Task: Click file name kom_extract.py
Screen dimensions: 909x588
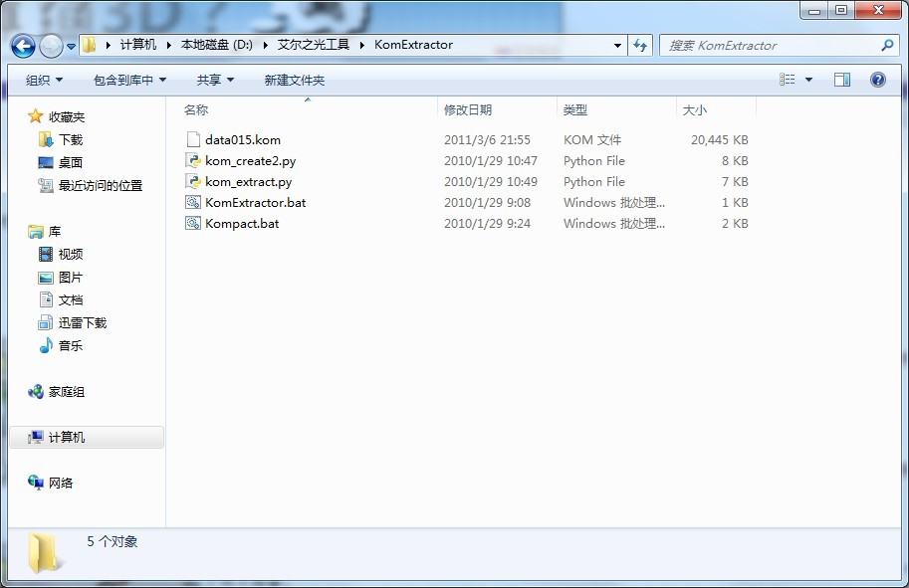Action: (x=249, y=181)
